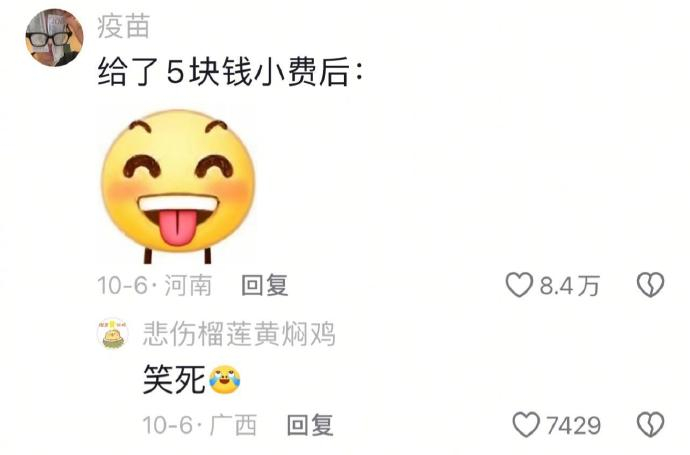Tap the 8.4万 like count
The height and width of the screenshot is (455, 690).
point(569,286)
